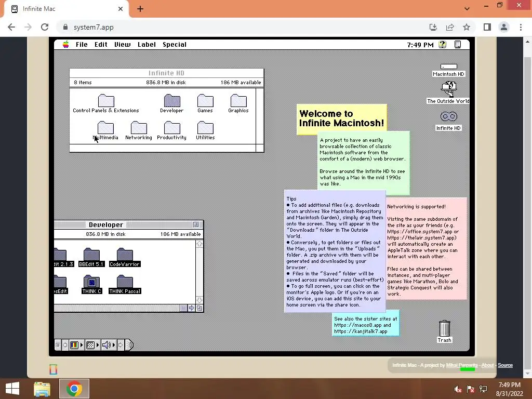
Task: Toggle the browser side panel
Action: point(487,27)
